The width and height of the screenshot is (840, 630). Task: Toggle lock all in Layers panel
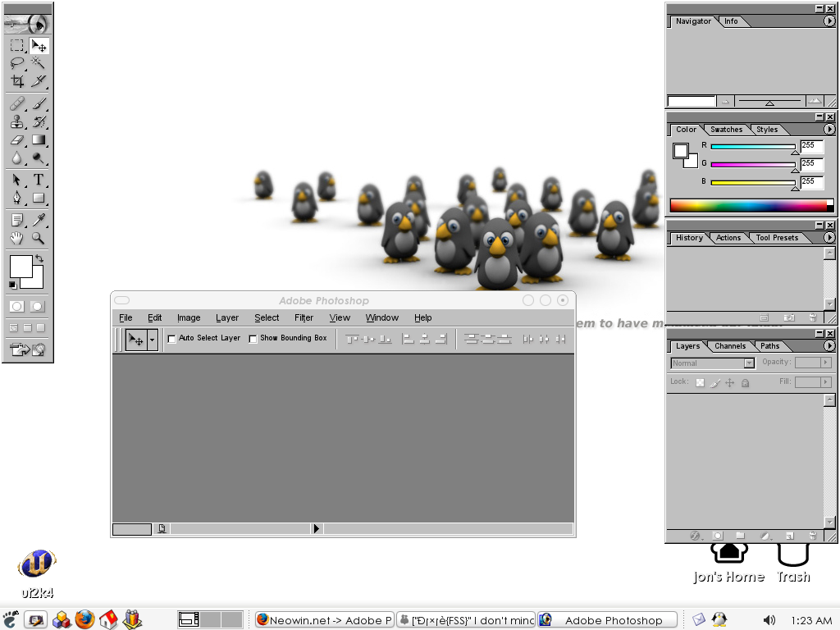pyautogui.click(x=745, y=382)
